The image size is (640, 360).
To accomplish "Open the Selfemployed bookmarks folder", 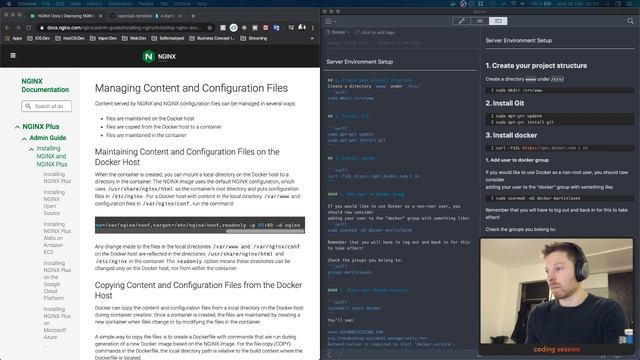I will pyautogui.click(x=168, y=38).
